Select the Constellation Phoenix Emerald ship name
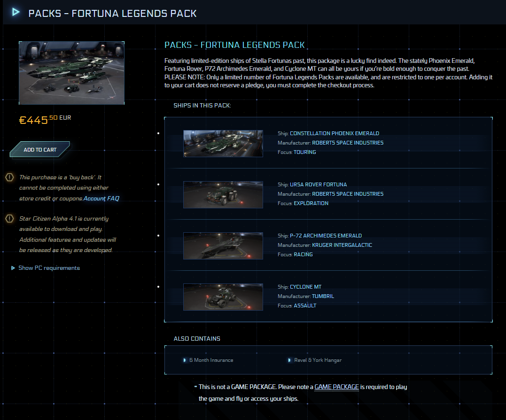 click(334, 133)
